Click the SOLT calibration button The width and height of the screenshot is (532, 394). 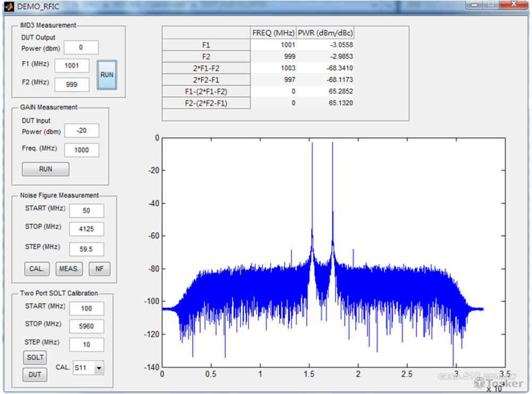pyautogui.click(x=35, y=357)
